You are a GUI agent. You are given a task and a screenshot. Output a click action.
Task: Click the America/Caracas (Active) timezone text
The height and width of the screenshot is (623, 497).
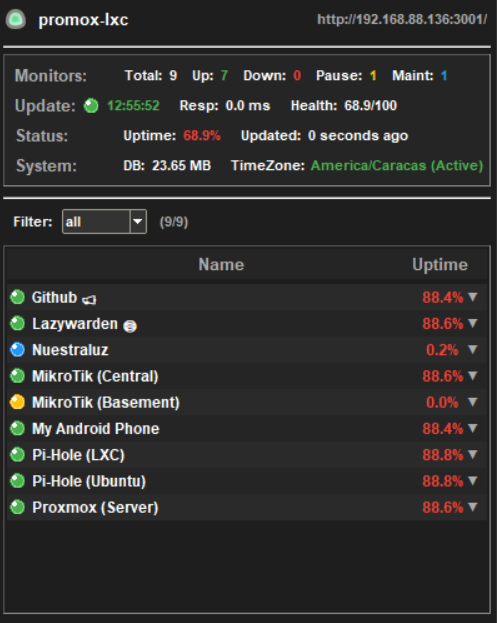coord(397,165)
